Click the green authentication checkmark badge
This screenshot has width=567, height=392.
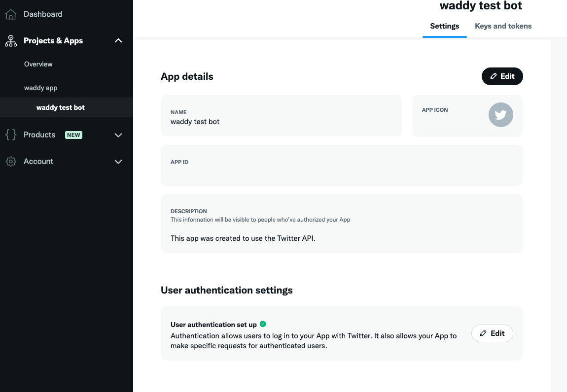[263, 324]
